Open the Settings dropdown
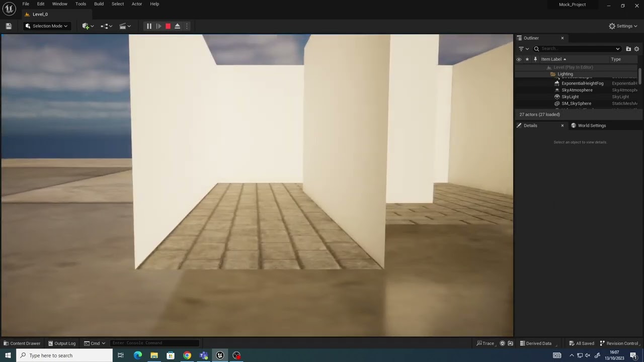This screenshot has height=362, width=644. (x=623, y=26)
